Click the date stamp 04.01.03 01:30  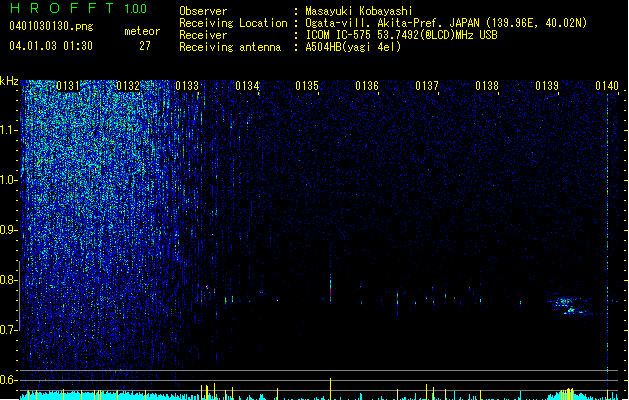51,46
